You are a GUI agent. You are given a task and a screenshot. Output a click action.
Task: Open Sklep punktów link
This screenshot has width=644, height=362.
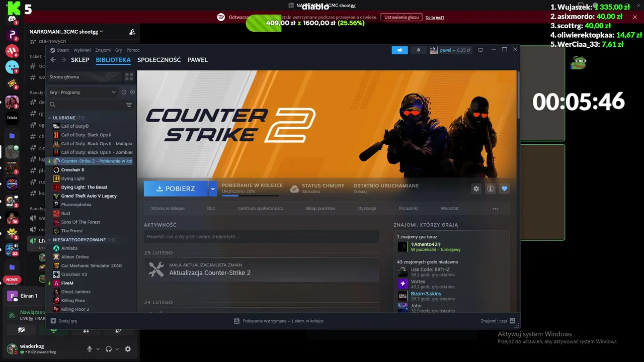tap(320, 208)
